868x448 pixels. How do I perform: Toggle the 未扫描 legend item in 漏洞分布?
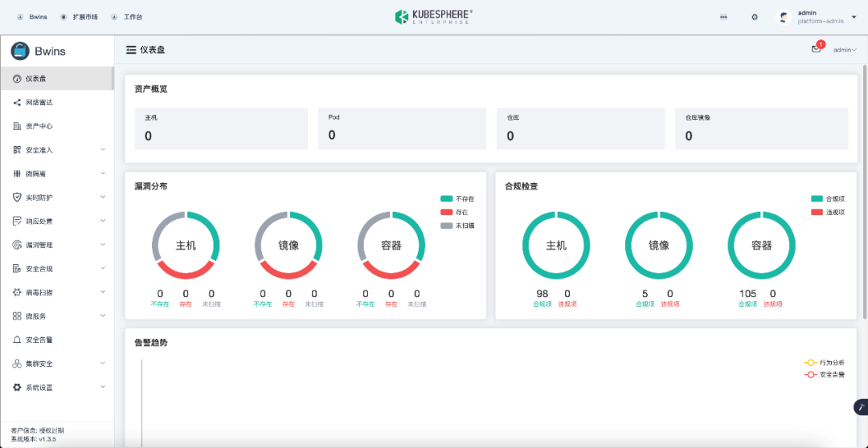tap(457, 226)
